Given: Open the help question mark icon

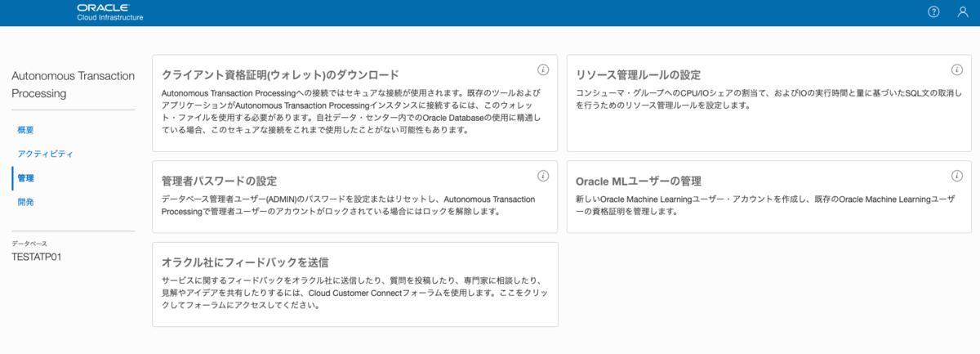Looking at the screenshot, I should (x=934, y=11).
